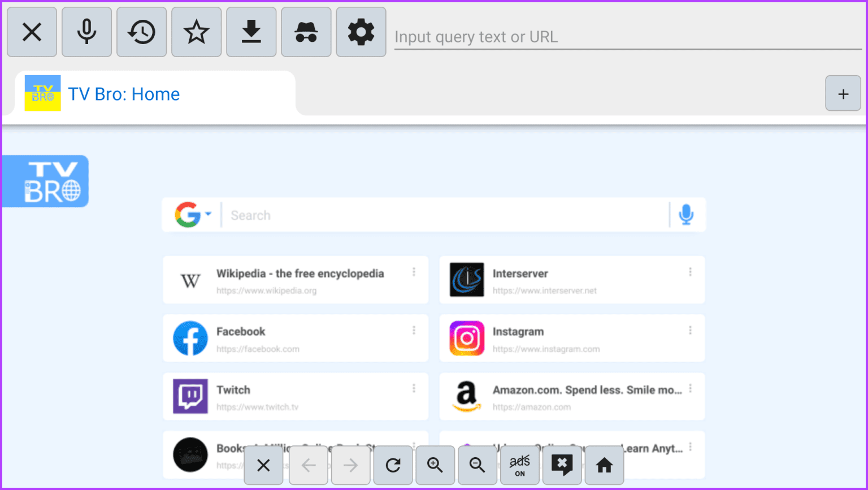The height and width of the screenshot is (490, 868).
Task: Start an incognito browsing session
Action: pyautogui.click(x=306, y=32)
